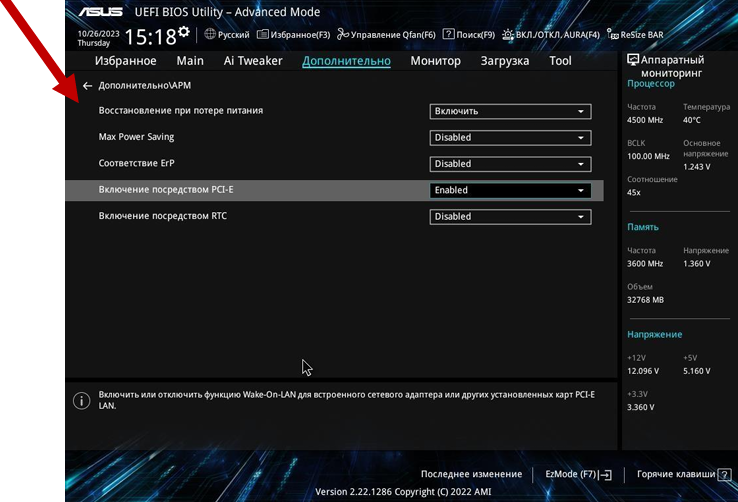Click the 32768 MB memory size
738x502 pixels.
(x=645, y=300)
